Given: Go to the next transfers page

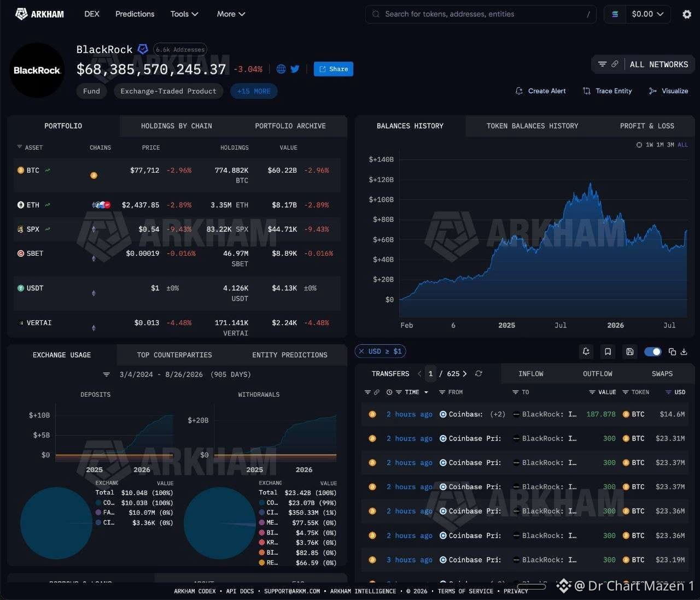Looking at the screenshot, I should tap(465, 374).
